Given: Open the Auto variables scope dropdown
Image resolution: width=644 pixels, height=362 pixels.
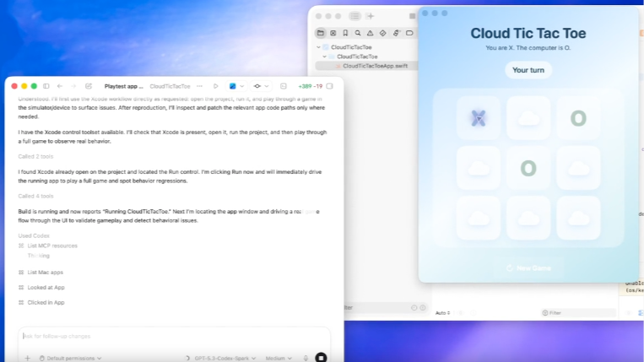Looking at the screenshot, I should coord(443,313).
